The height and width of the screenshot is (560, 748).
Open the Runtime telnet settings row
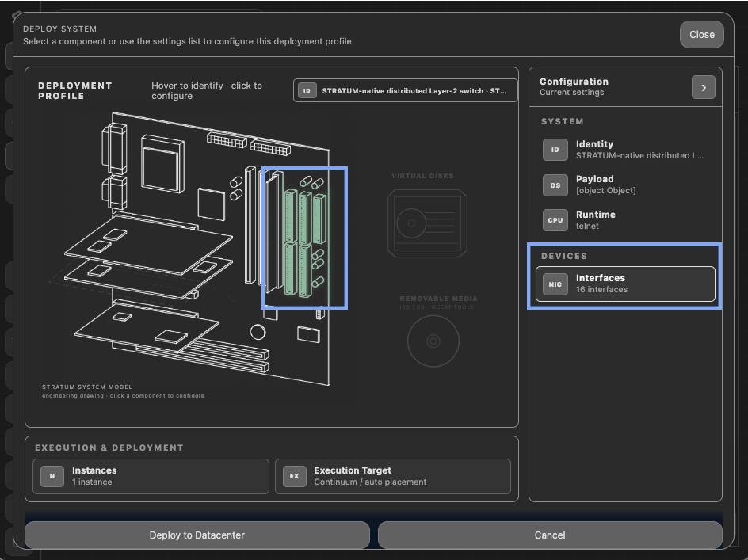[625, 220]
